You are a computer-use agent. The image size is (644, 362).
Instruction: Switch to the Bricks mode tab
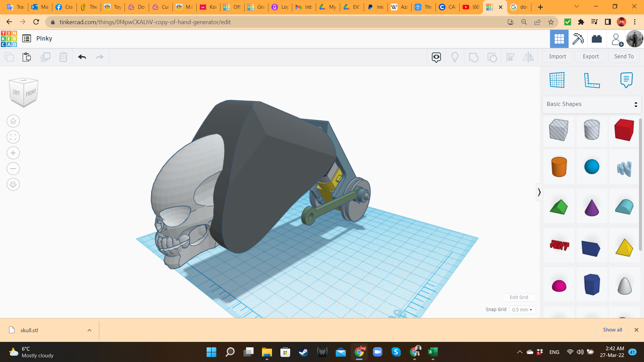(x=597, y=39)
